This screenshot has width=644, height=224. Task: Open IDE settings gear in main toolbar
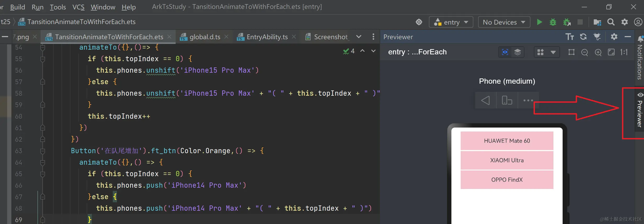click(x=625, y=22)
